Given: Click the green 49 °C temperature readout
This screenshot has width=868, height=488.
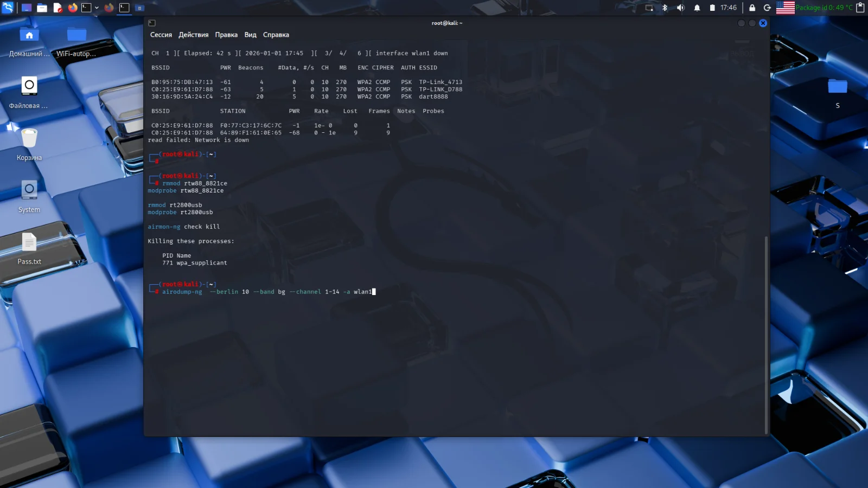Looking at the screenshot, I should coord(822,8).
